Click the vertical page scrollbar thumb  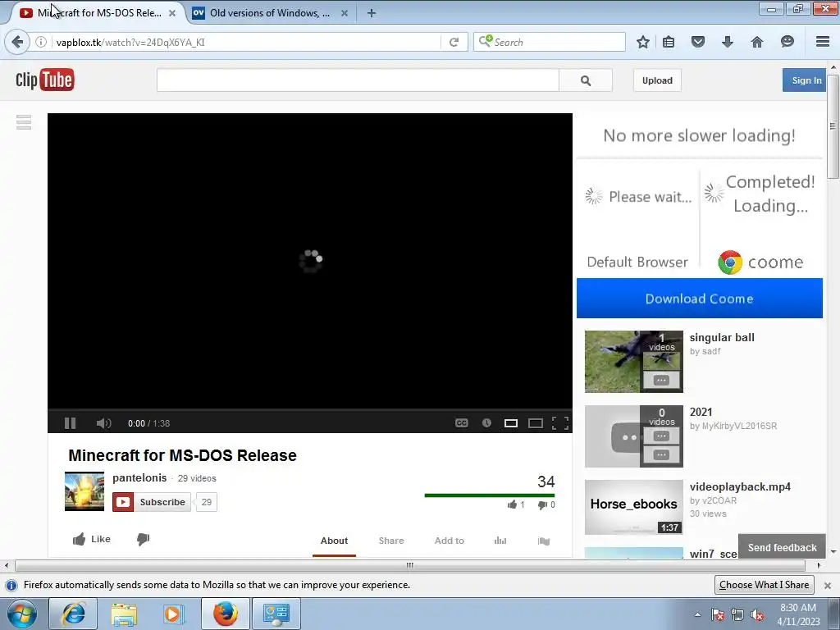tap(833, 126)
